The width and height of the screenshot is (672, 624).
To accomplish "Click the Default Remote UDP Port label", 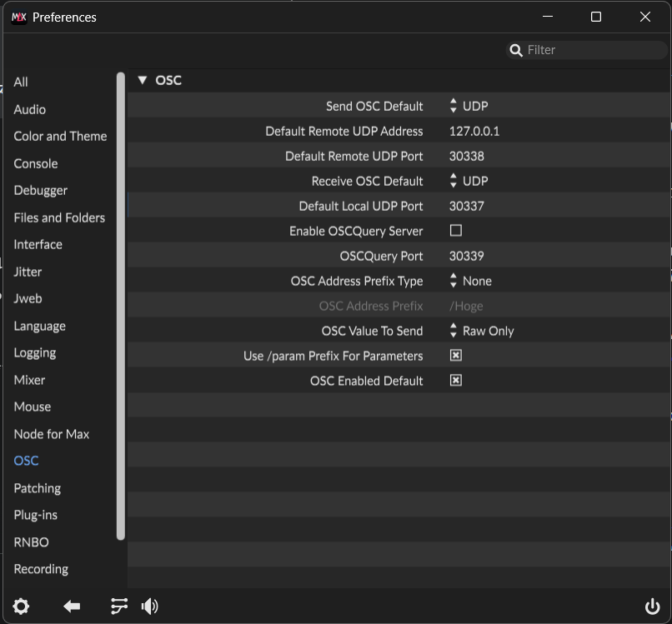I will 354,156.
